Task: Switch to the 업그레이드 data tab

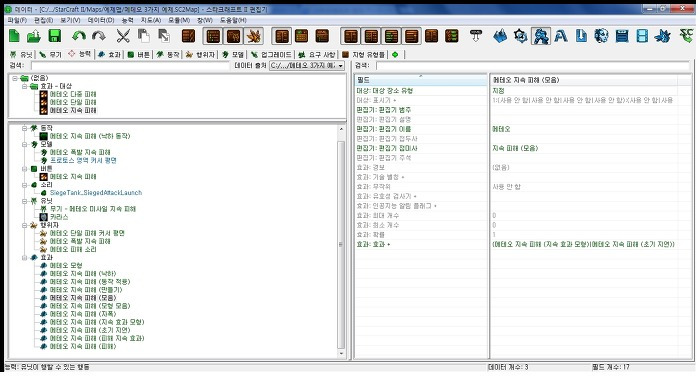Action: [x=271, y=54]
